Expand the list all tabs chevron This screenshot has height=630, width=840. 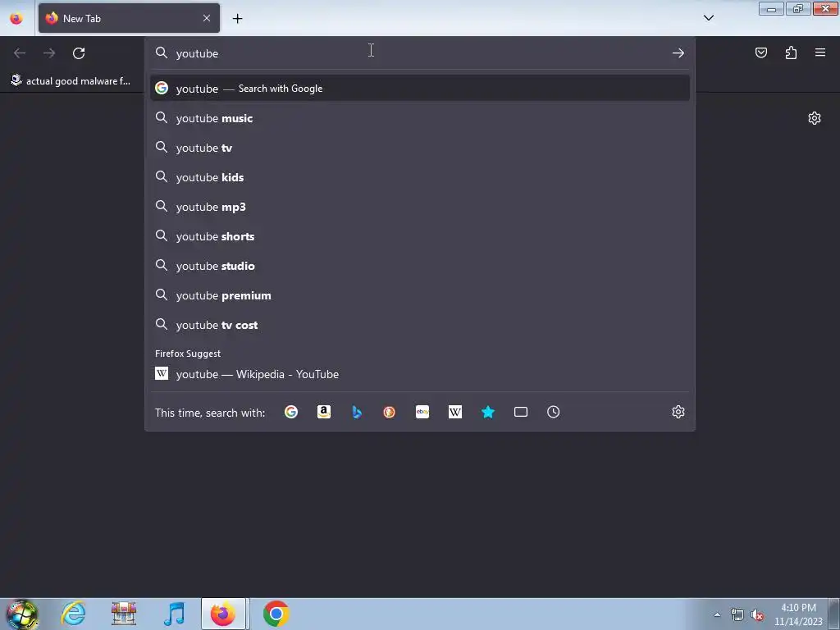point(708,18)
